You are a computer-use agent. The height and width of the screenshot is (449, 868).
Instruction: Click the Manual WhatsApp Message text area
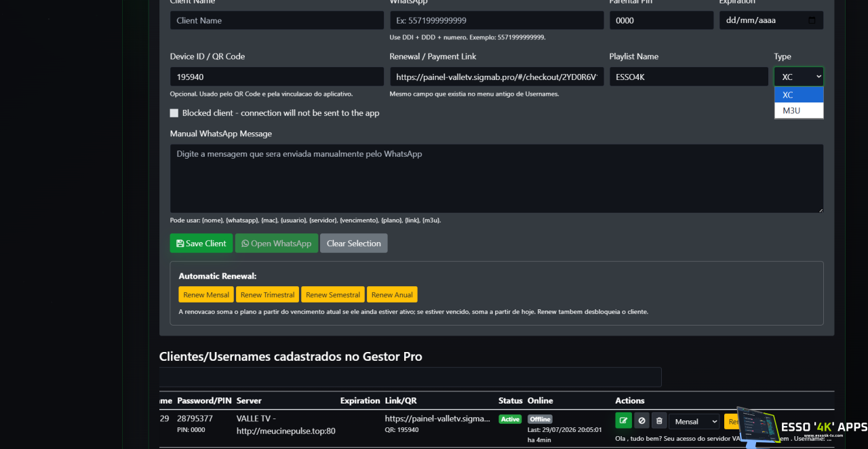496,178
